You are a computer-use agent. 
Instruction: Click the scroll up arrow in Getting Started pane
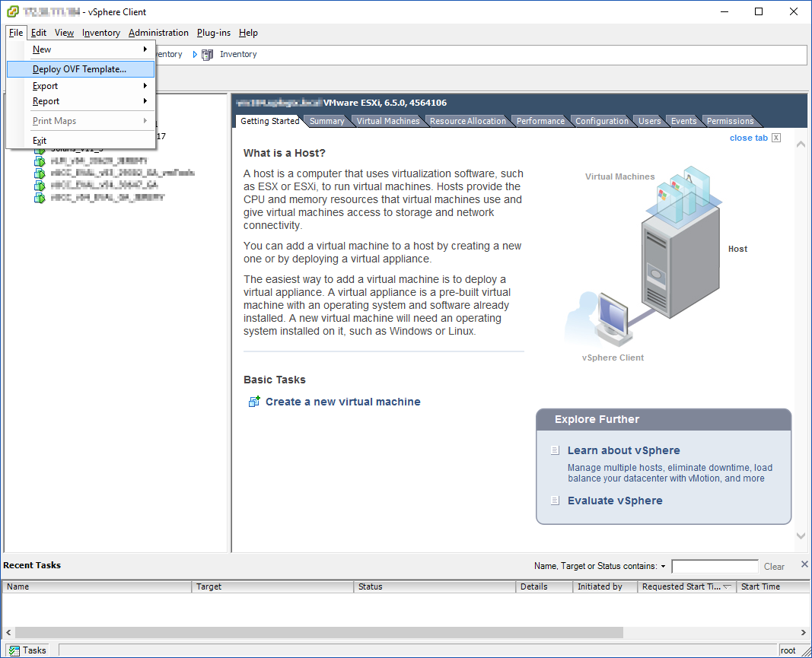[x=801, y=144]
